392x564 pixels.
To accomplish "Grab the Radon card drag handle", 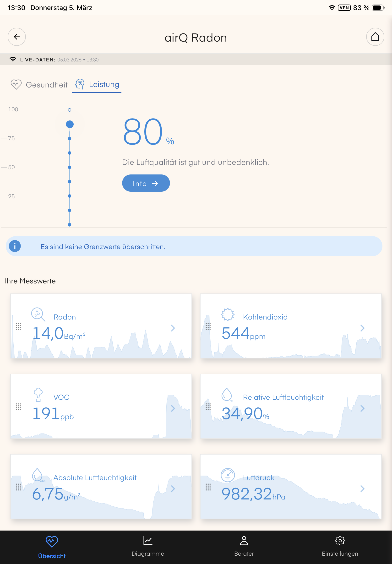I will (18, 326).
